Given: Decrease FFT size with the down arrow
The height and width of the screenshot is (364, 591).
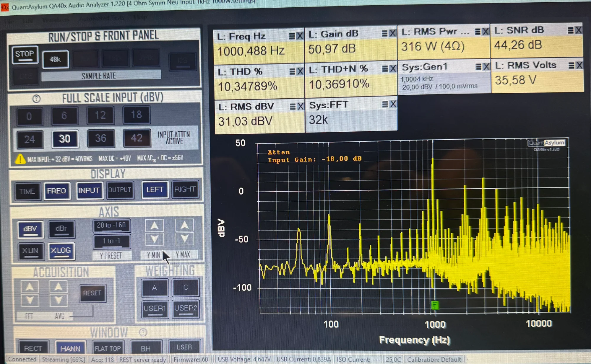Looking at the screenshot, I should 30,300.
